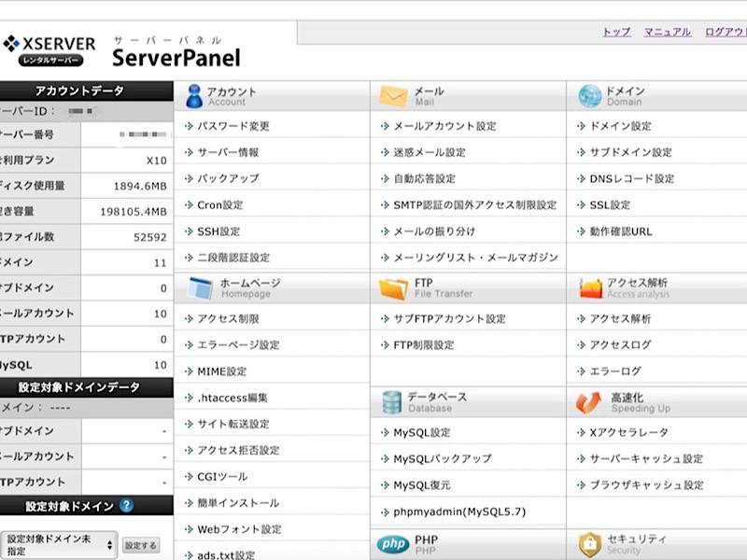Screen dimensions: 747x560
Task: Open エラーログ
Action: pyautogui.click(x=615, y=371)
